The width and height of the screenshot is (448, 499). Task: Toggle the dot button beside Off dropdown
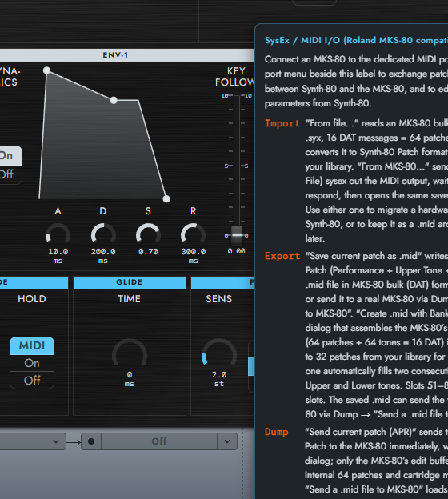(91, 441)
